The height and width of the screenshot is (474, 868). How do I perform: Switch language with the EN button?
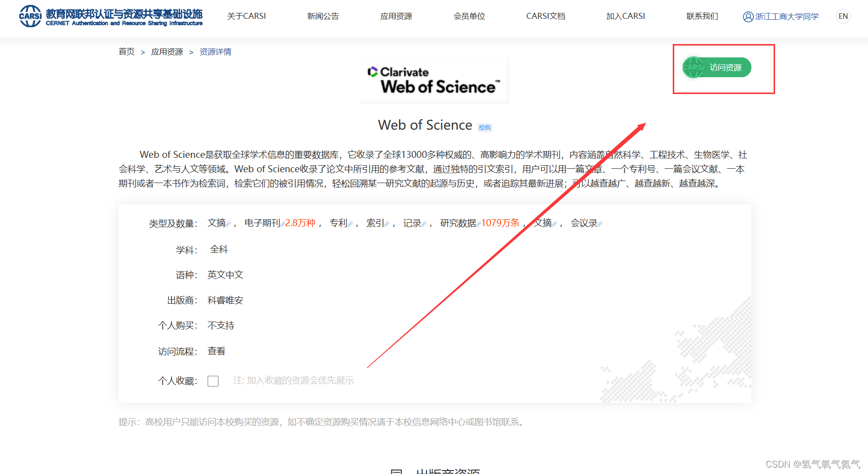point(843,16)
